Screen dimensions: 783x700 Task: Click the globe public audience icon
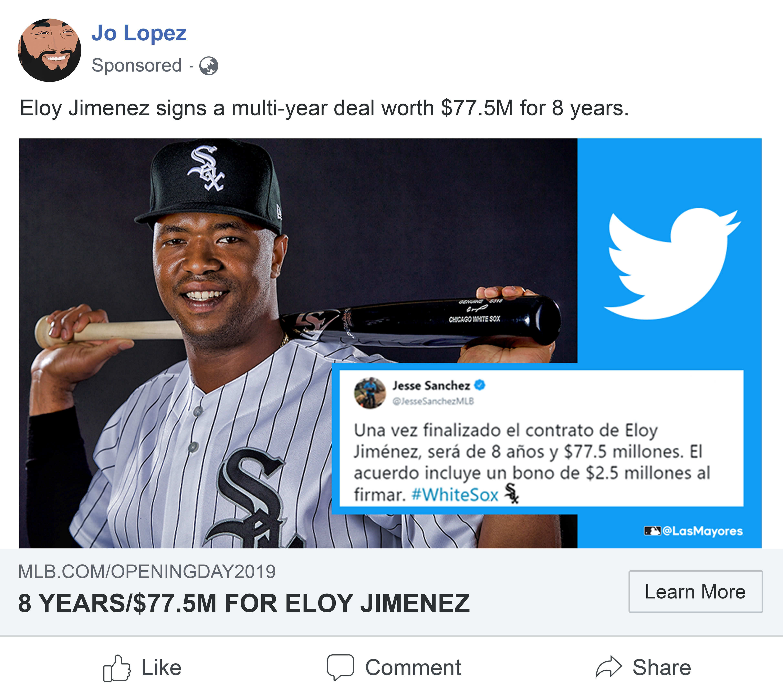(209, 66)
